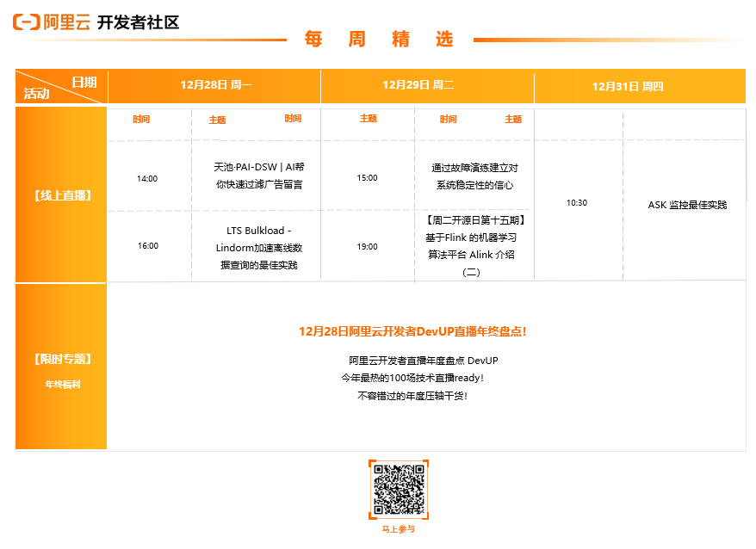Click the QR code image

click(x=399, y=490)
